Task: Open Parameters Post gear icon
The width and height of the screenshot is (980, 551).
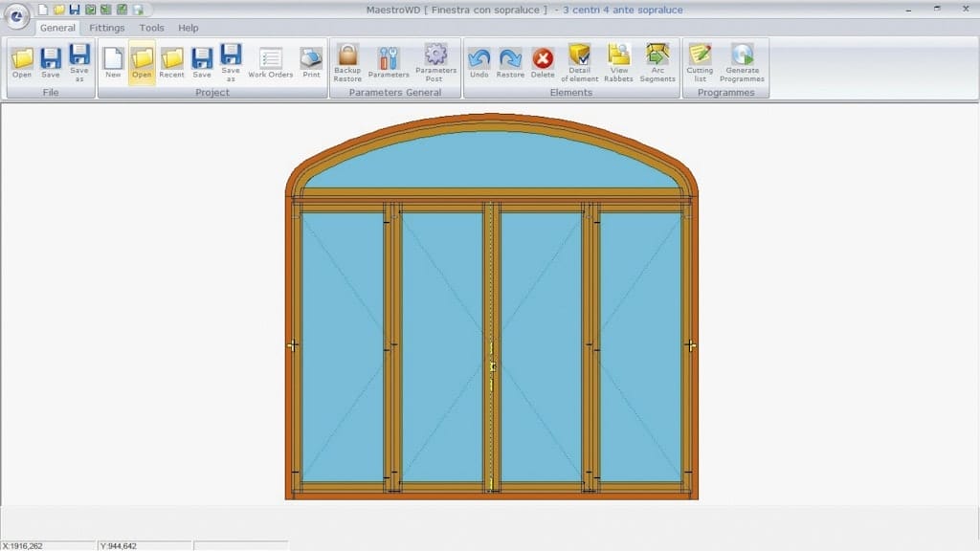Action: click(435, 62)
